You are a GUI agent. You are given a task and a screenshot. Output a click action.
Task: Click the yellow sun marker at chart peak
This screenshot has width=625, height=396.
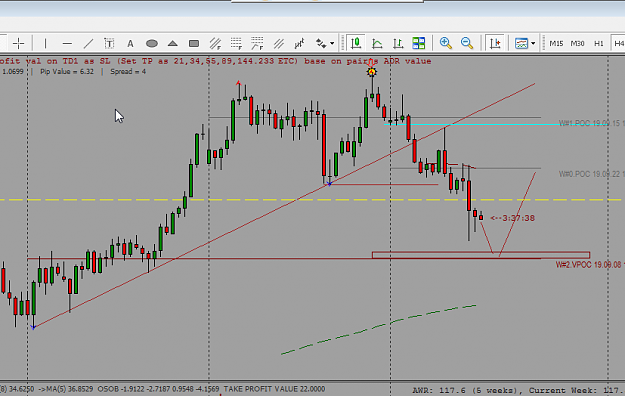pos(371,72)
